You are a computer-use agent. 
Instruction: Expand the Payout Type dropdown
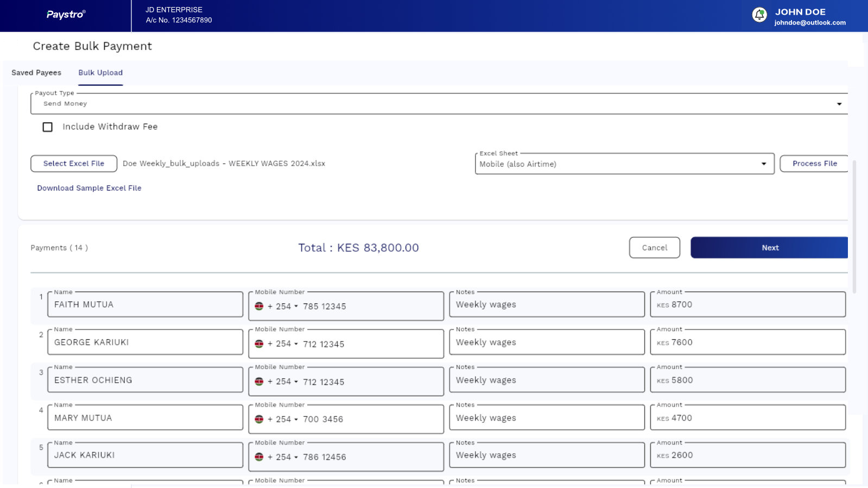click(839, 104)
